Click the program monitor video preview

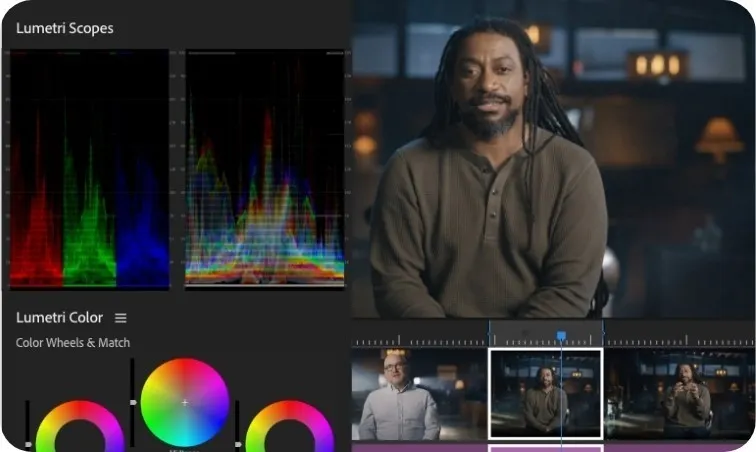pyautogui.click(x=554, y=159)
